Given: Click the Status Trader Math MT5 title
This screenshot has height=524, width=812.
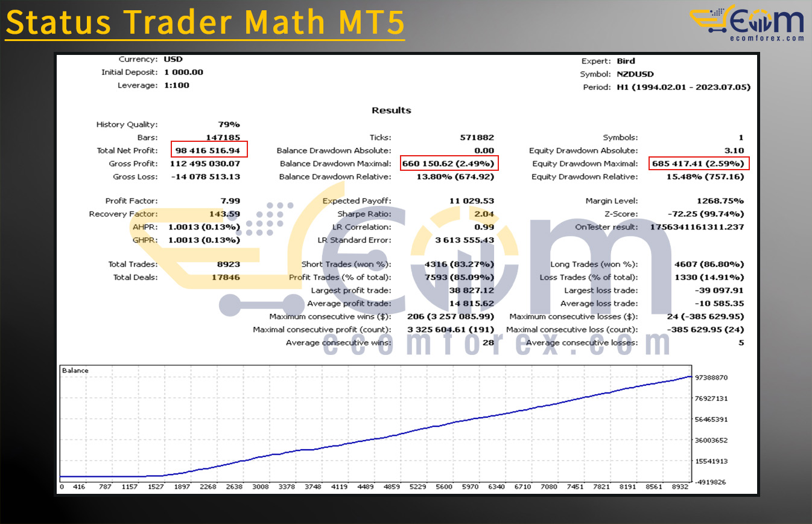Looking at the screenshot, I should point(205,22).
